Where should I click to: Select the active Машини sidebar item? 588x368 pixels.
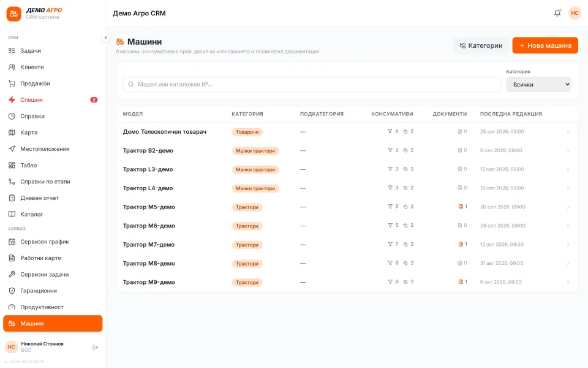pos(53,323)
